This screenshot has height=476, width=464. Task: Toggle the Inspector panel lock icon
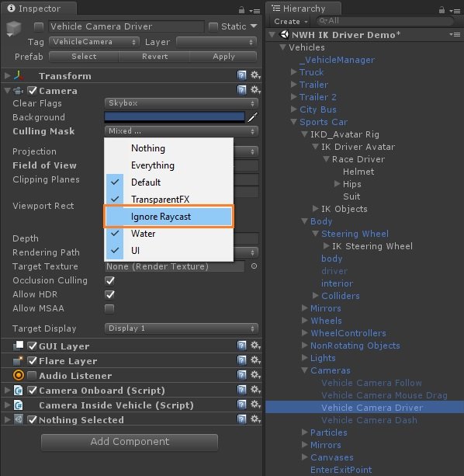pos(241,10)
